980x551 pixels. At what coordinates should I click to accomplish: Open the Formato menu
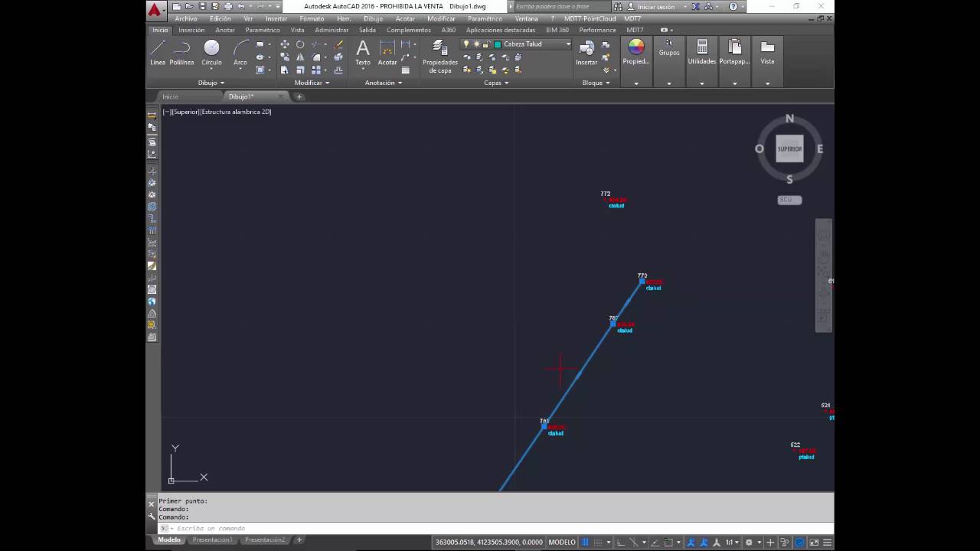point(312,18)
